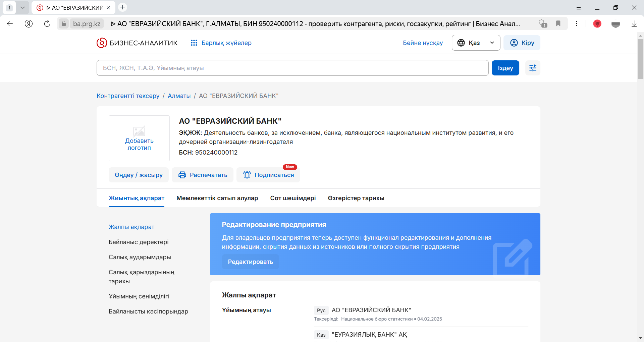Open the browser menu with three dots
Viewport: 644px width, 342px height.
(577, 23)
